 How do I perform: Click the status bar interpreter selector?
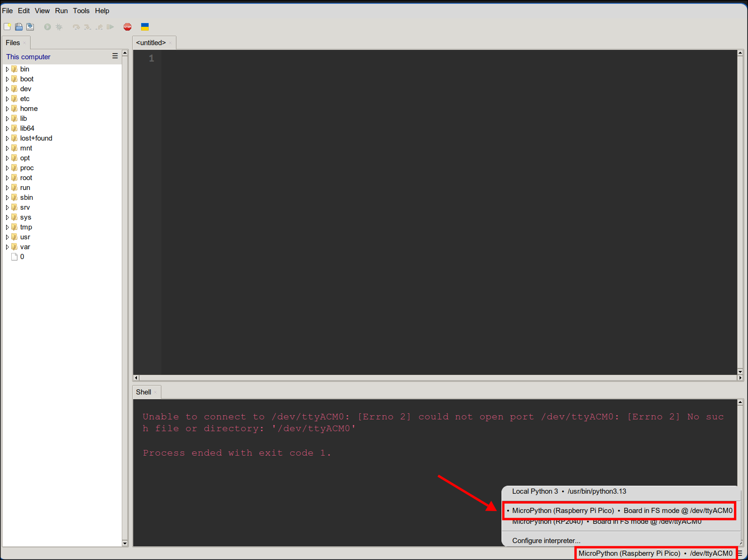[655, 553]
